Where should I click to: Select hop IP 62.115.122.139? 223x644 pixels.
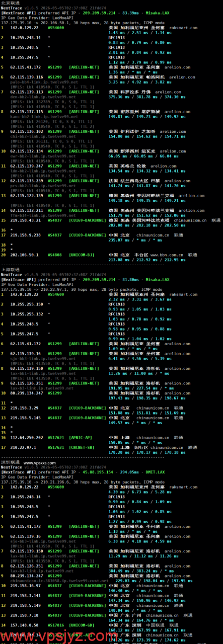[x=26, y=196]
